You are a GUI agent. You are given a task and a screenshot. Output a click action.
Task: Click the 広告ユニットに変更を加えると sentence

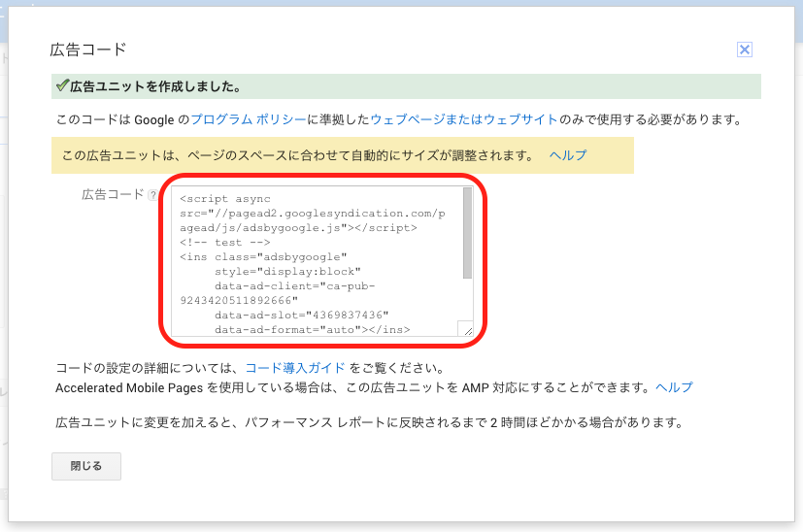click(x=369, y=422)
